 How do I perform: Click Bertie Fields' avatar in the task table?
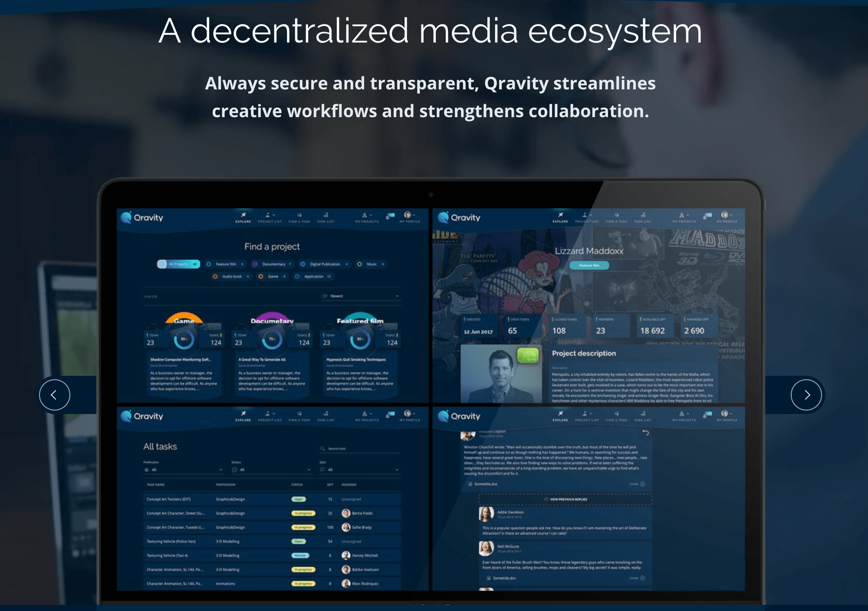346,513
